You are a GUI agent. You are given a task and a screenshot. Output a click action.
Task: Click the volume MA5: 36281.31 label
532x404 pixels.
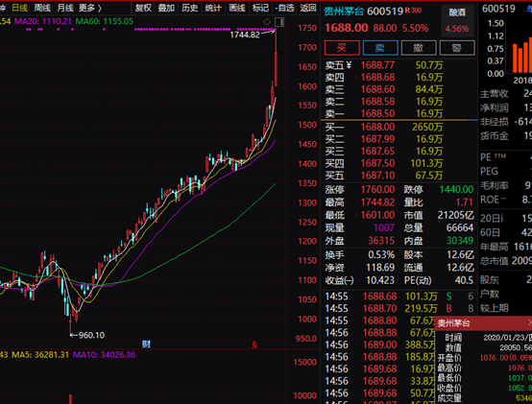pyautogui.click(x=40, y=355)
